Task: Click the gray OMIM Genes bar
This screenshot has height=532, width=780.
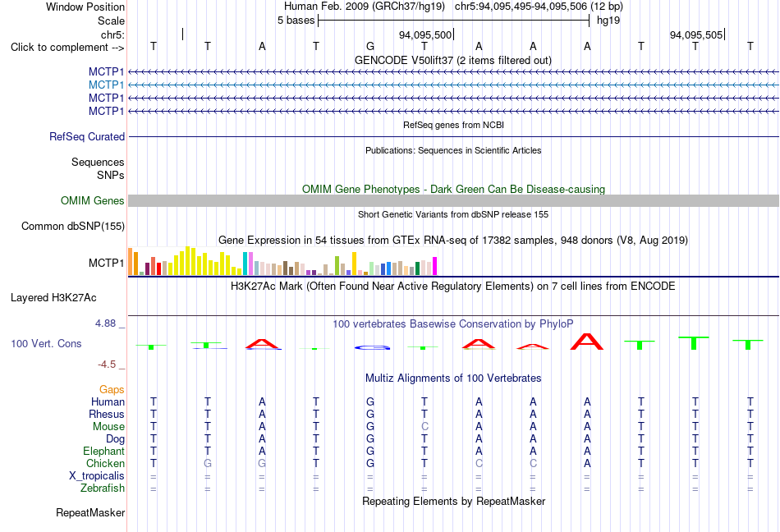Action: [x=453, y=201]
